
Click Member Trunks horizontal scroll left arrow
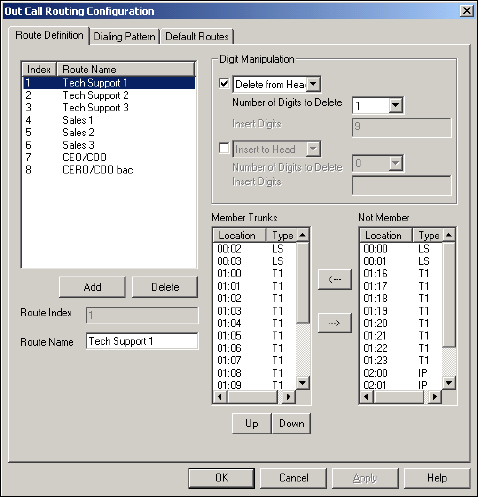(x=220, y=397)
